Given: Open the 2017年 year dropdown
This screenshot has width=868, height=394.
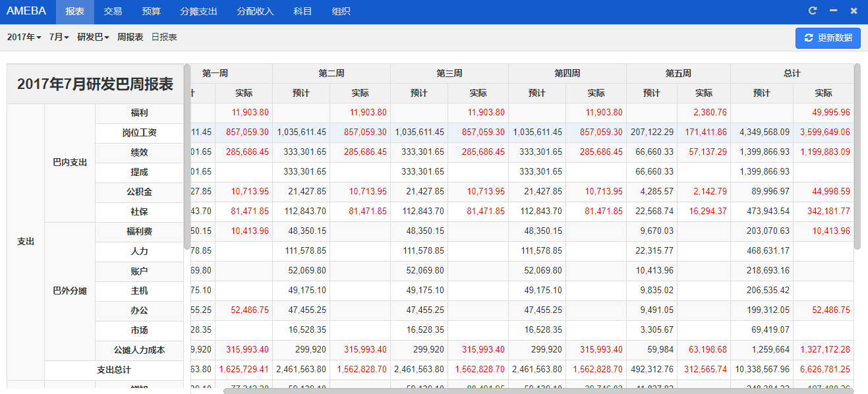Looking at the screenshot, I should [x=24, y=38].
